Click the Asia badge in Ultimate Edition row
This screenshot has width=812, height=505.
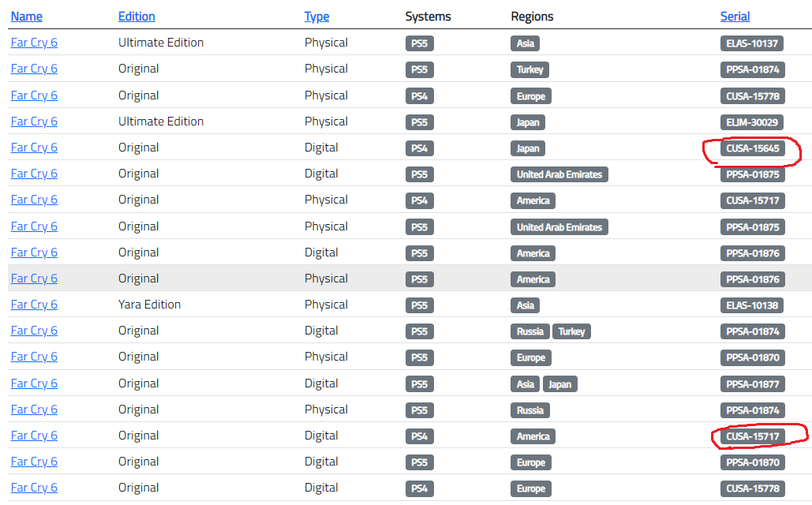point(525,43)
